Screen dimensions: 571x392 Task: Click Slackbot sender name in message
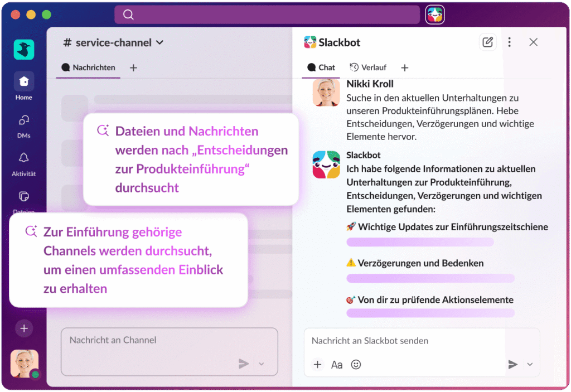[363, 155]
